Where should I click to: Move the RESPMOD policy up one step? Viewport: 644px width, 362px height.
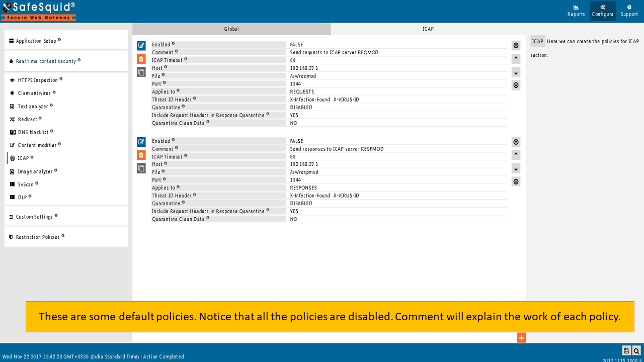[516, 155]
